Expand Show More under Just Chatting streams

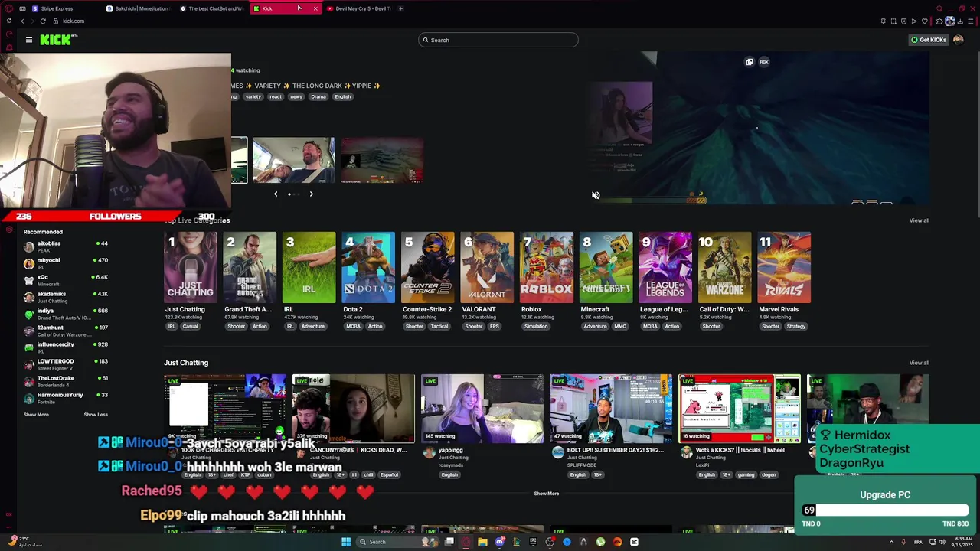click(547, 494)
